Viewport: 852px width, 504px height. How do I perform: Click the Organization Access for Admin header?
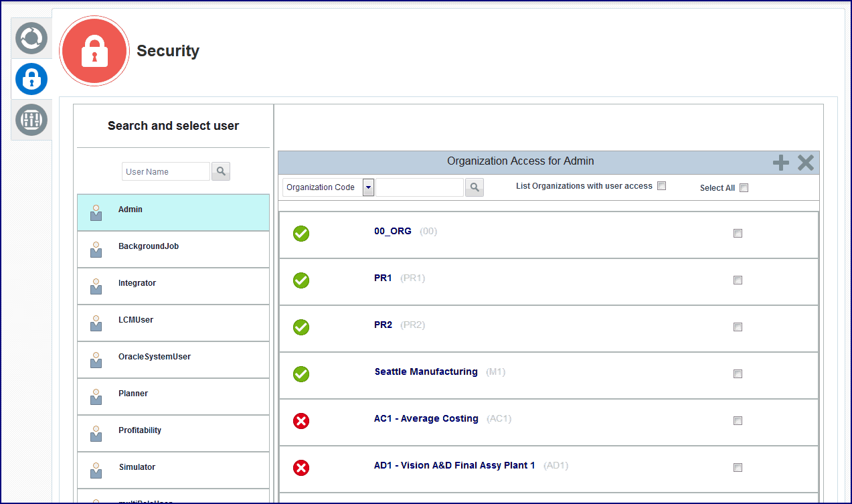pyautogui.click(x=521, y=161)
